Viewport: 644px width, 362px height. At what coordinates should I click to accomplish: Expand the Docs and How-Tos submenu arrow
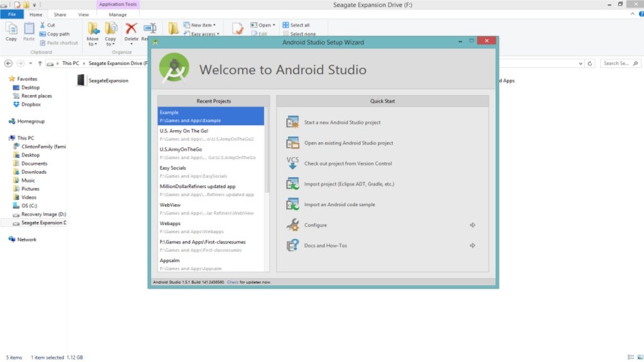[472, 246]
